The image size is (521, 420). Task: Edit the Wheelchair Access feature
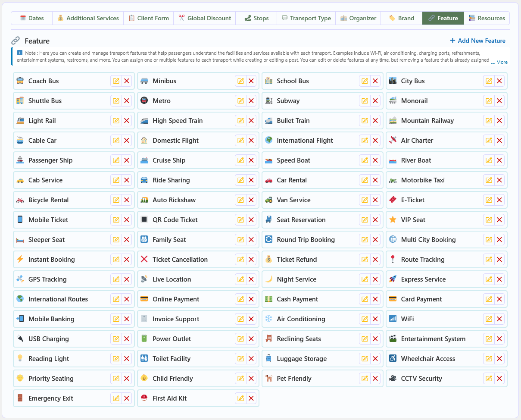pos(489,359)
